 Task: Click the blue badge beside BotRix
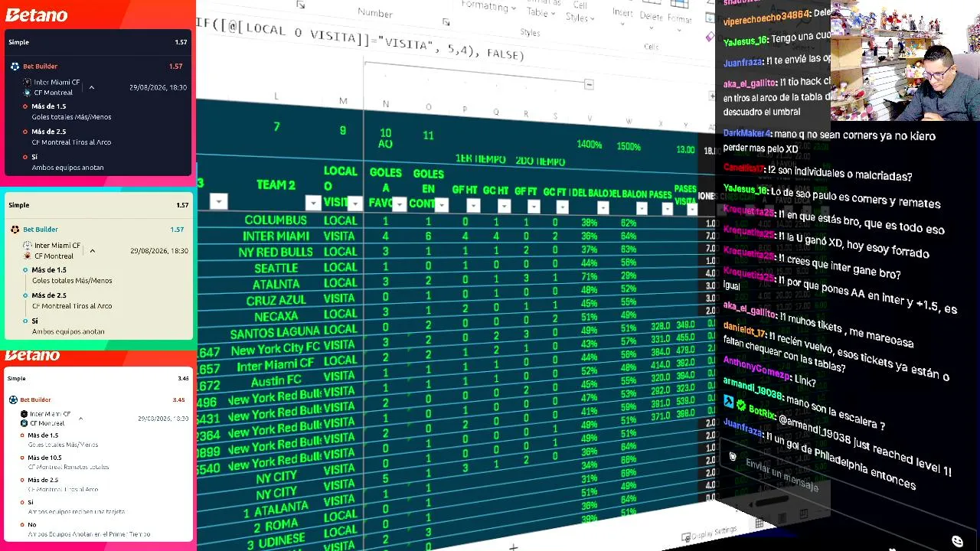(x=729, y=402)
